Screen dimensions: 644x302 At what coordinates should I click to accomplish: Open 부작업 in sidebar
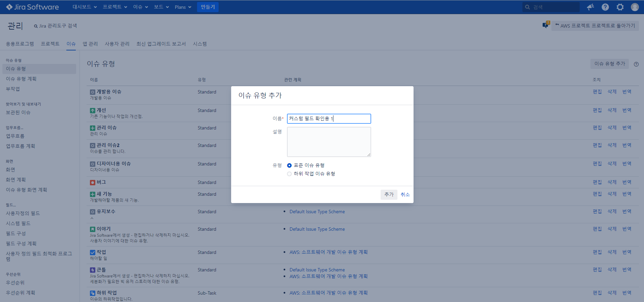click(13, 89)
